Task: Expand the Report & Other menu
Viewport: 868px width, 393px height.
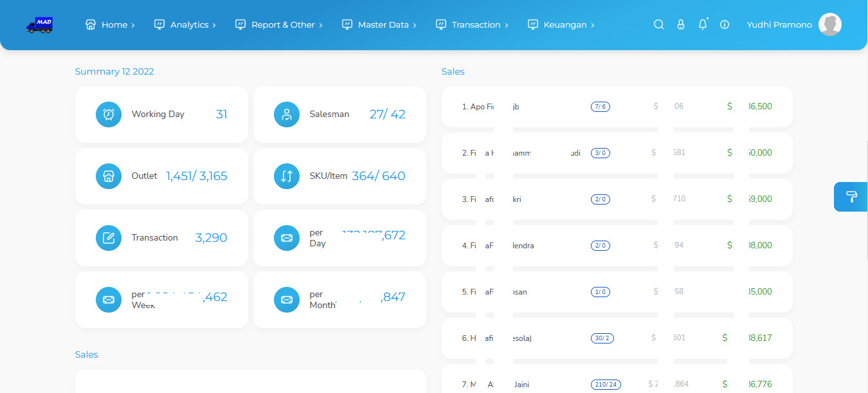Action: pos(278,24)
